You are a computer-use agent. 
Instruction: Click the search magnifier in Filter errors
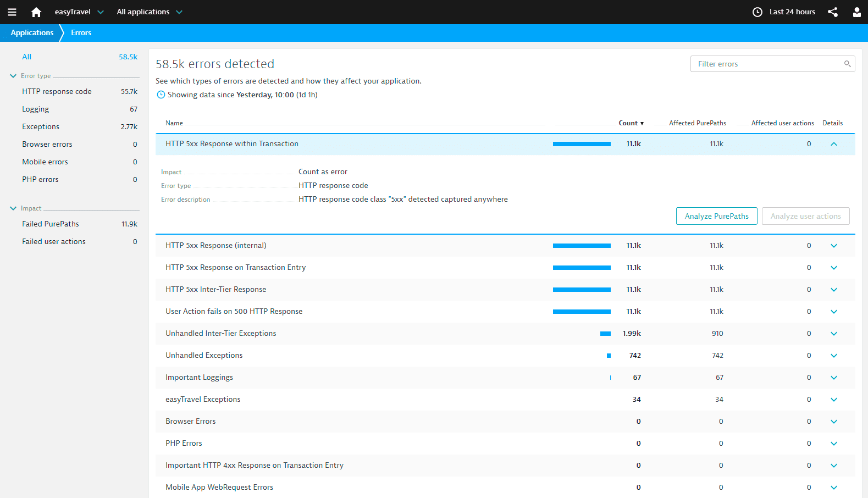[x=848, y=64]
